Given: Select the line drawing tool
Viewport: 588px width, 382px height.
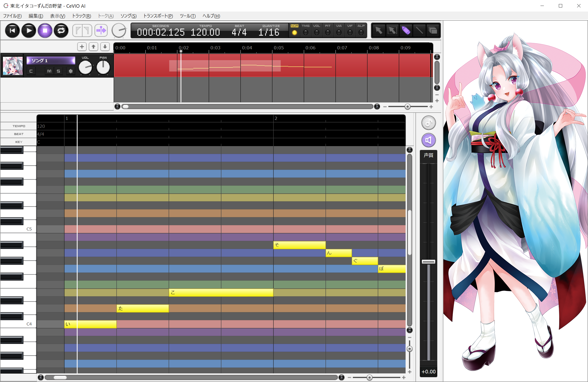Looking at the screenshot, I should coord(419,31).
